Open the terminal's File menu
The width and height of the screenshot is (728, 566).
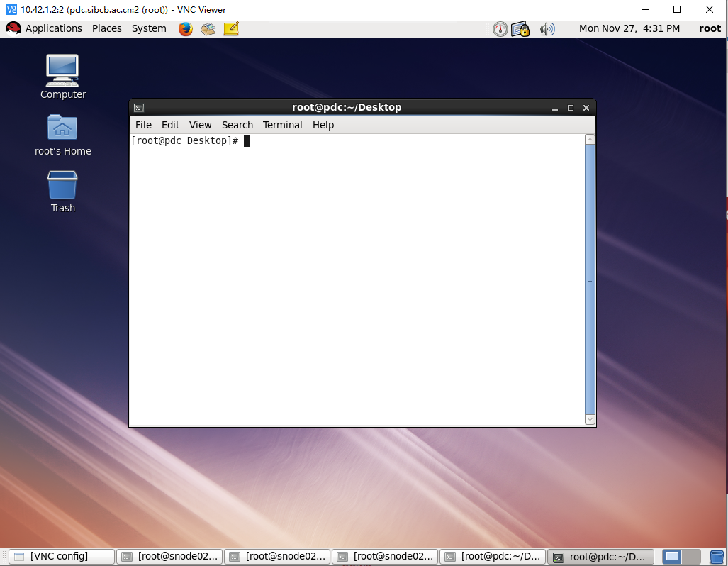(x=143, y=125)
